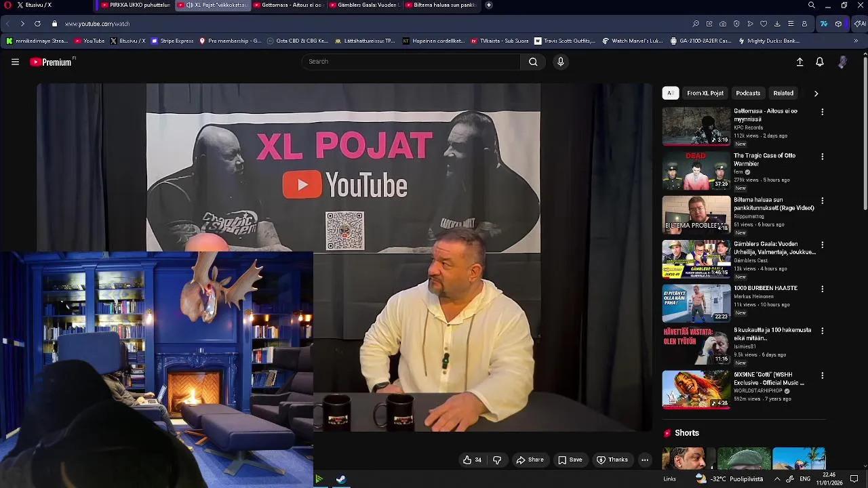Open the ENG language indicator in taskbar
Viewport: 868px width, 488px height.
point(805,479)
